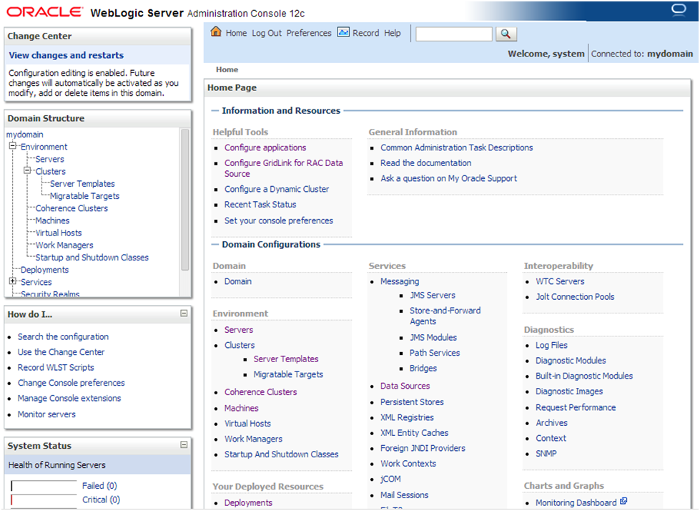Click the Record chart icon
700x511 pixels.
tap(343, 32)
